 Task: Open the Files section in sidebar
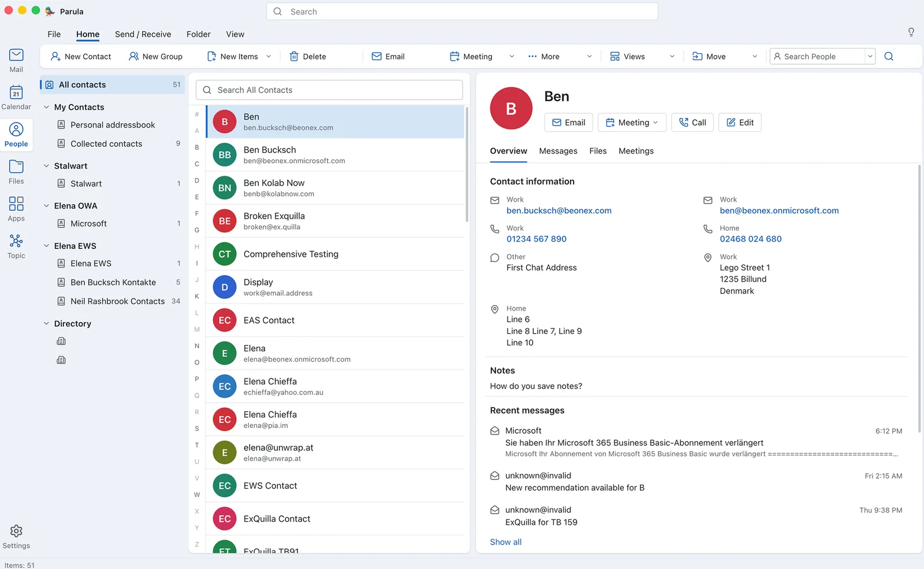(16, 172)
